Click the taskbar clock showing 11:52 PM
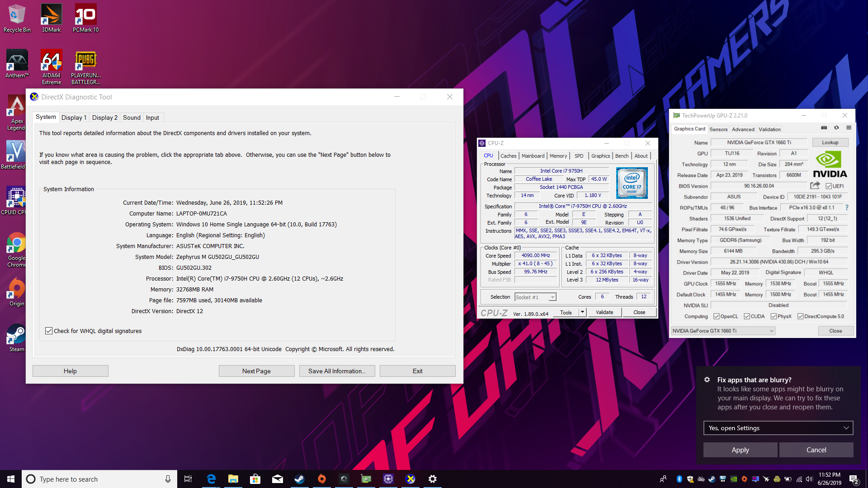The width and height of the screenshot is (868, 488). (x=830, y=479)
